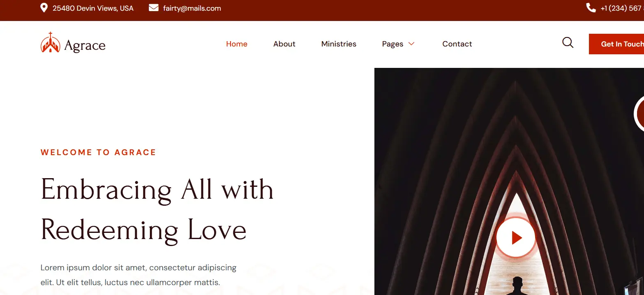Image resolution: width=644 pixels, height=295 pixels.
Task: Expand the Pages dropdown chevron
Action: [x=411, y=44]
